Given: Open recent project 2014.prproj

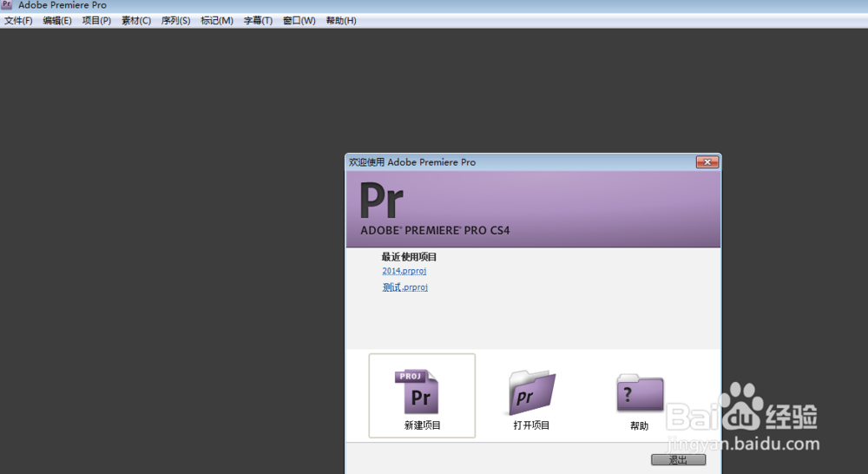Looking at the screenshot, I should 404,271.
